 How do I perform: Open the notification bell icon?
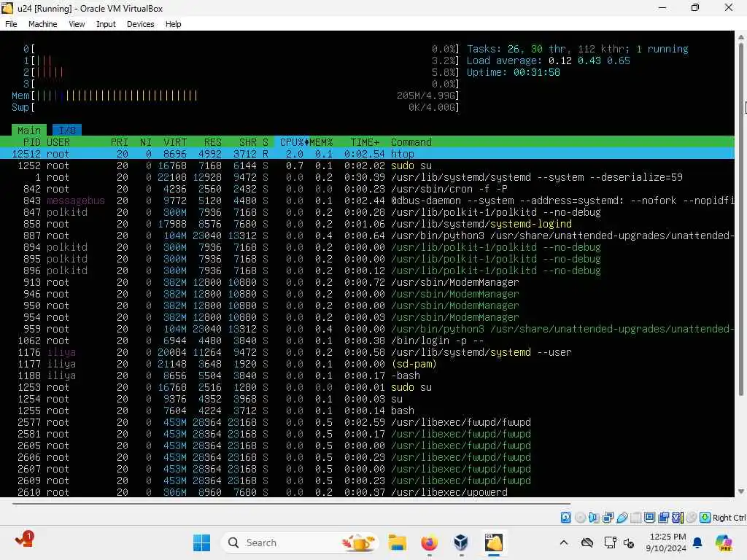coord(697,542)
